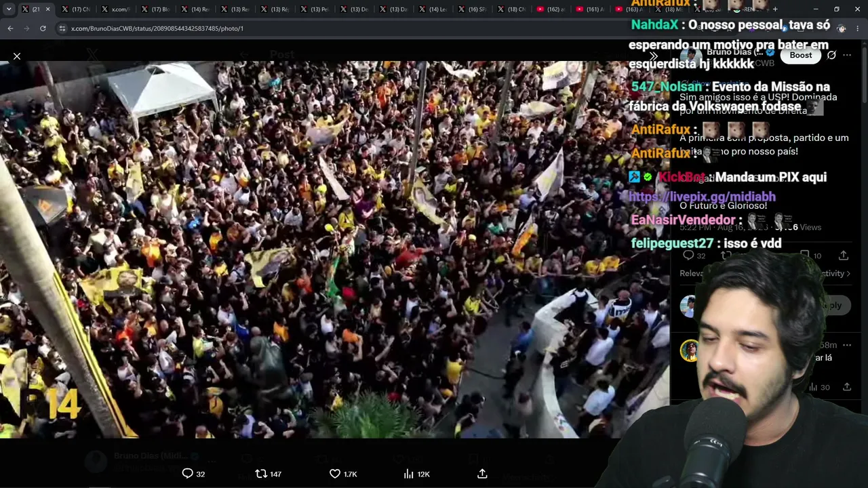Viewport: 868px width, 488px height.
Task: Collapse the side panel with the double chevron
Action: 654,56
